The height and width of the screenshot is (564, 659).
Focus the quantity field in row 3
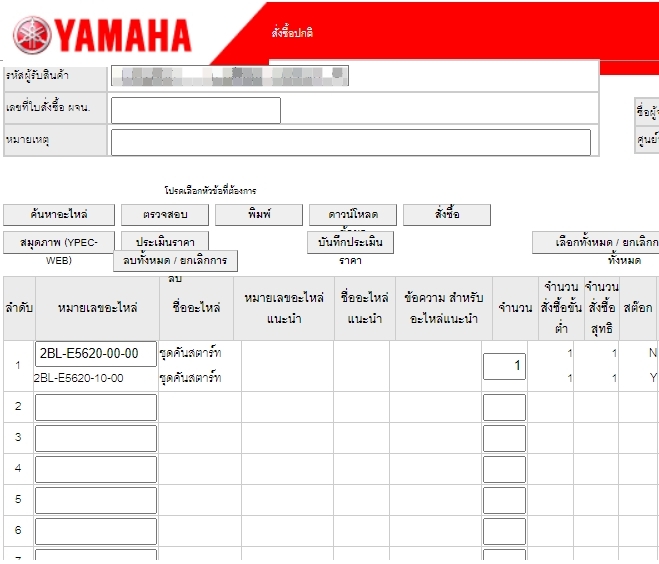(x=504, y=438)
